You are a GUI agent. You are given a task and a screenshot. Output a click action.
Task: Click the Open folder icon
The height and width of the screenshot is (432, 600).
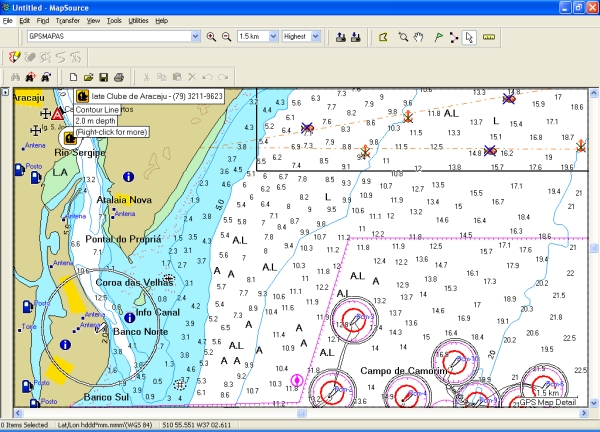point(88,77)
